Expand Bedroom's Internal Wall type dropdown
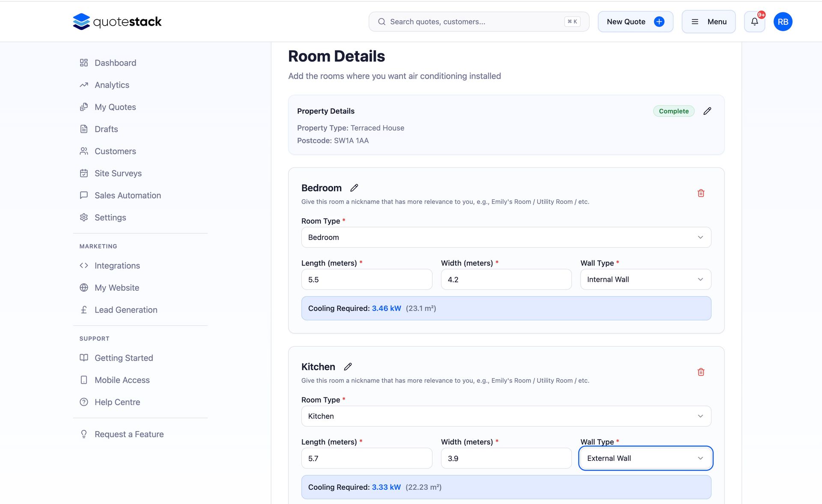 [645, 280]
